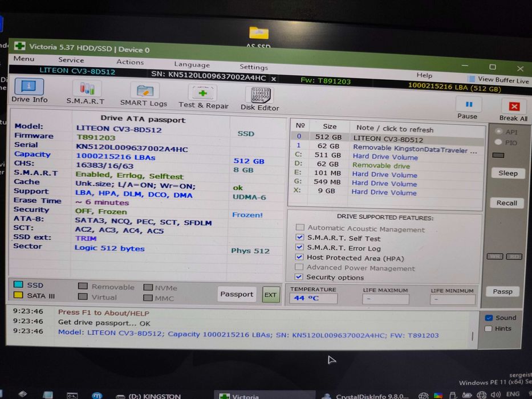
Task: Click the TRIM SSD ext value
Action: (86, 238)
